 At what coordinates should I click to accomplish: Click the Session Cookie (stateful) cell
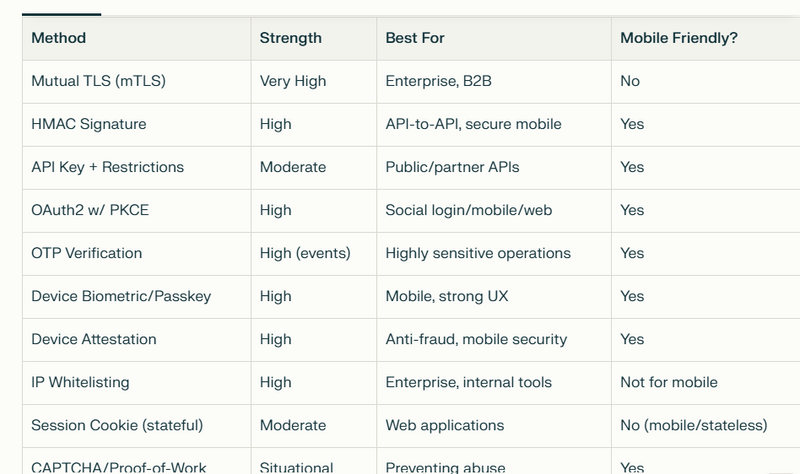click(x=117, y=425)
